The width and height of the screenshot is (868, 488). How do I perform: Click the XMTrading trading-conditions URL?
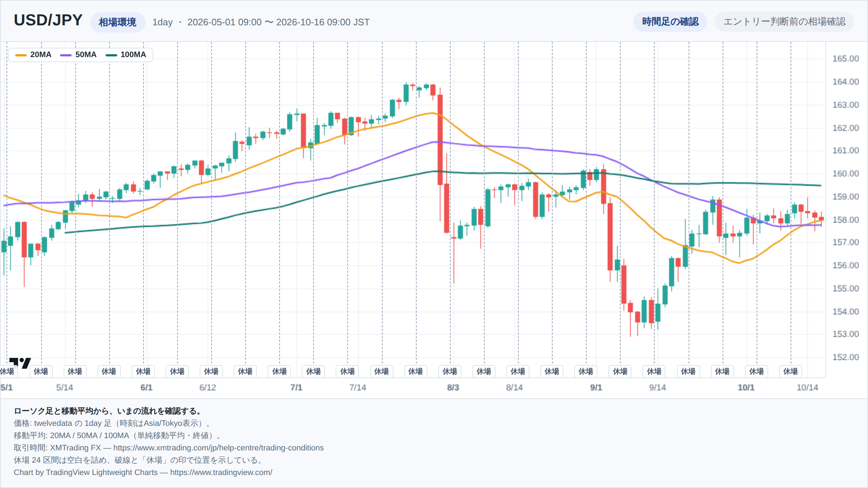point(218,448)
